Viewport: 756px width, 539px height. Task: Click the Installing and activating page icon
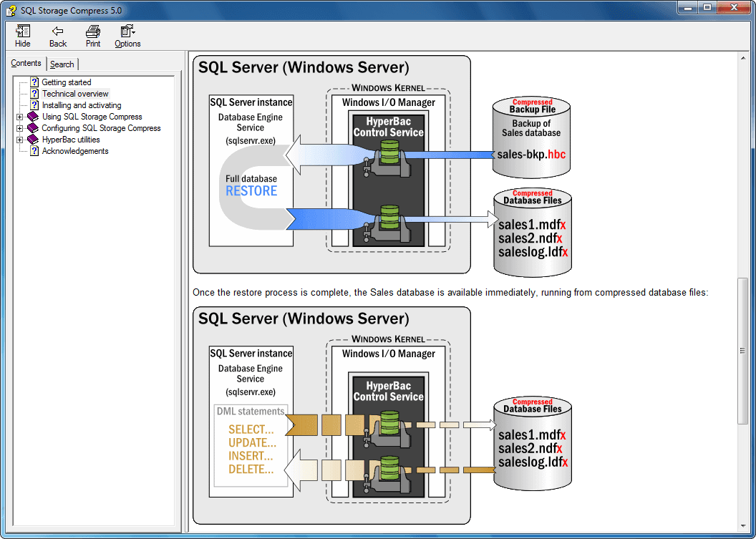[x=34, y=105]
